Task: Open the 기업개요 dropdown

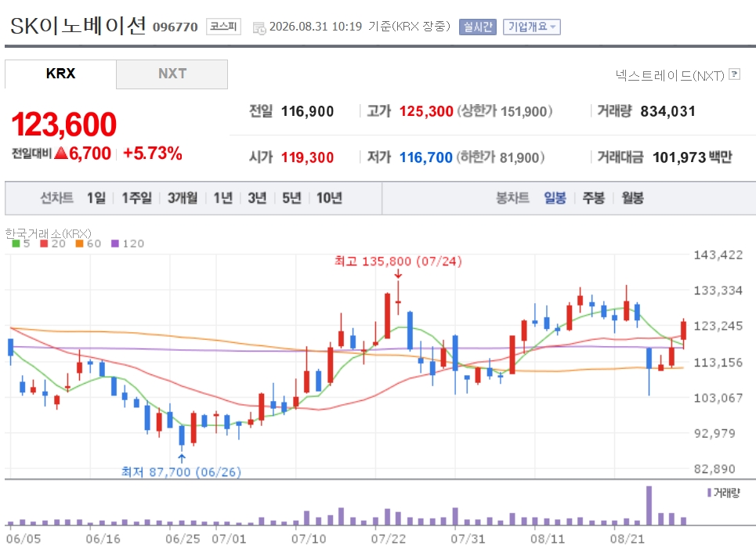Action: pyautogui.click(x=532, y=27)
